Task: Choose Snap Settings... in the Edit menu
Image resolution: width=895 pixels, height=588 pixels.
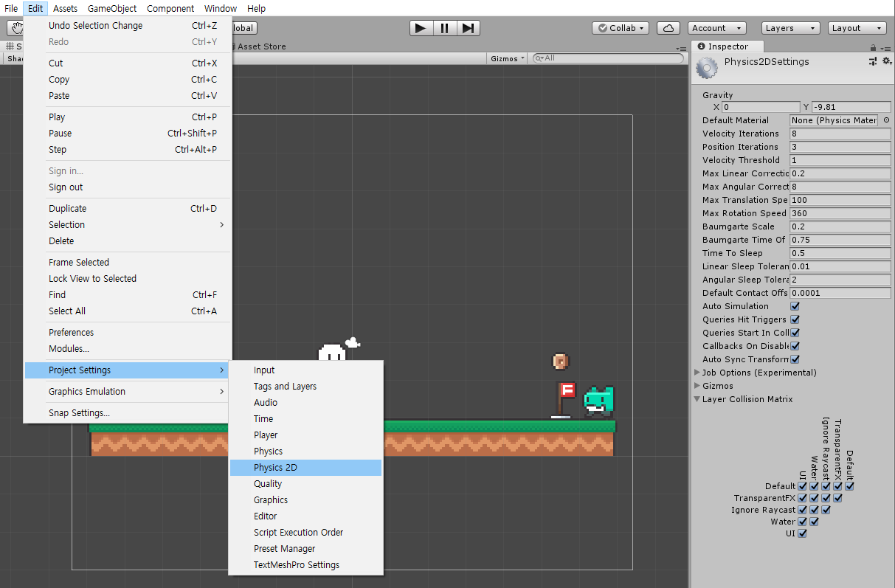Action: click(x=128, y=413)
